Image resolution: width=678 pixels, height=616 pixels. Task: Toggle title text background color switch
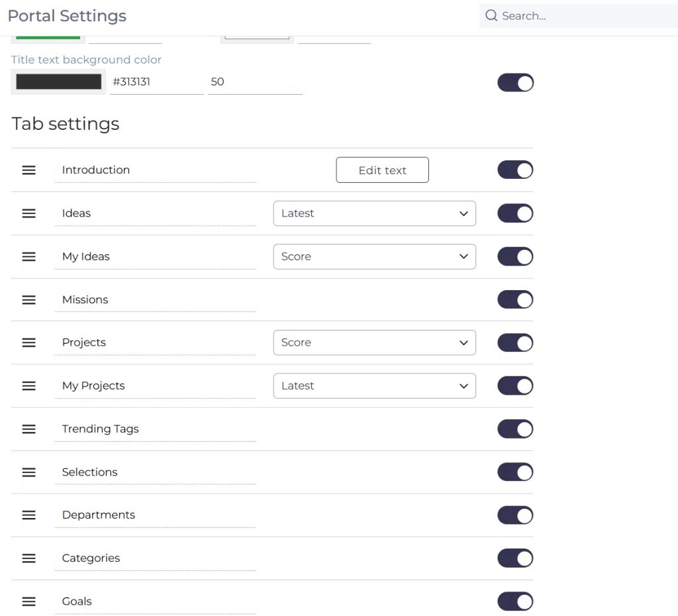click(x=515, y=83)
